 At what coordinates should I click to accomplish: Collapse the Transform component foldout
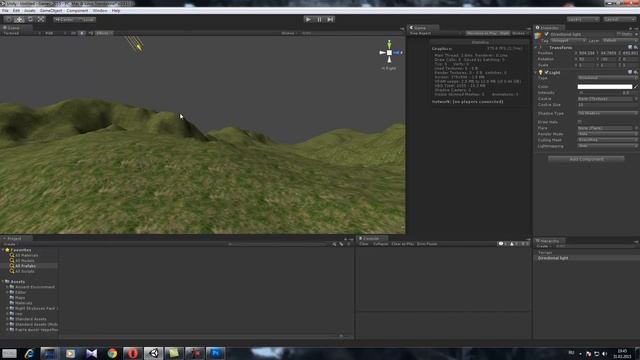pos(536,48)
